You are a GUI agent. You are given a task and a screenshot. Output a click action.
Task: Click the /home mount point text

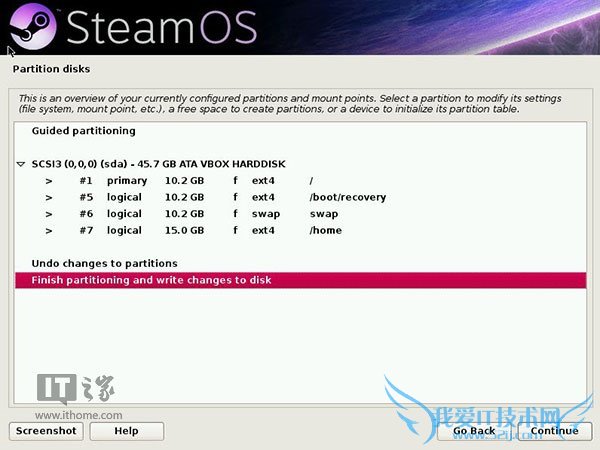[326, 230]
